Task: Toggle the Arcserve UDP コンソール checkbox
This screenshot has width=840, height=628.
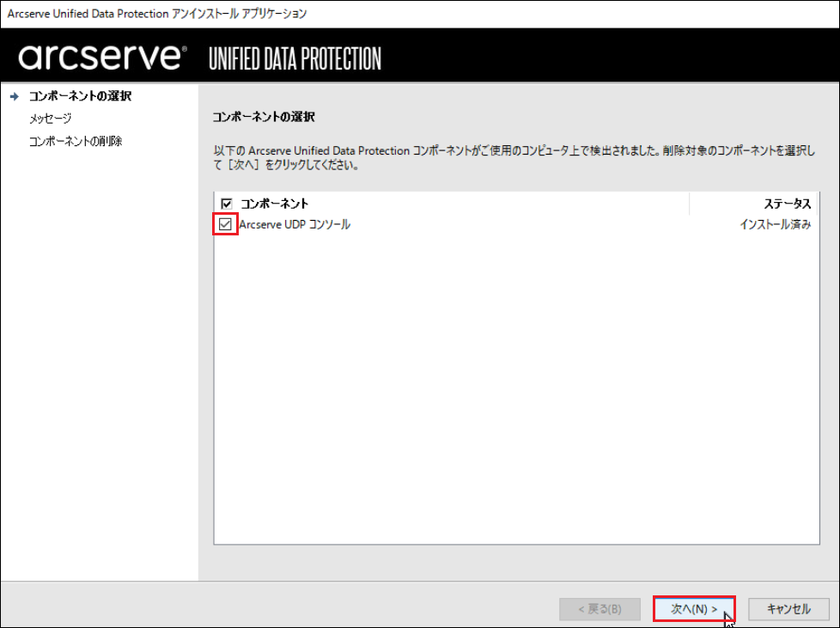Action: pyautogui.click(x=226, y=224)
